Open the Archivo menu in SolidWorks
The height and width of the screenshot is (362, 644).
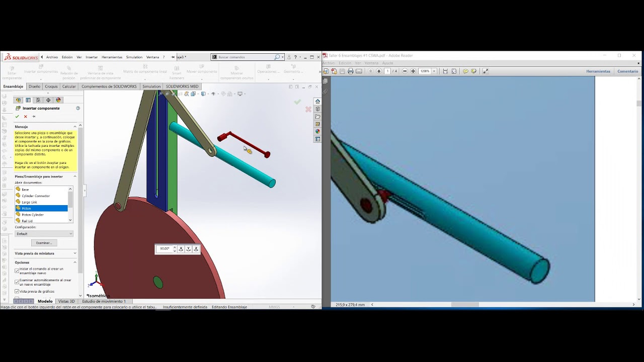[x=52, y=57]
